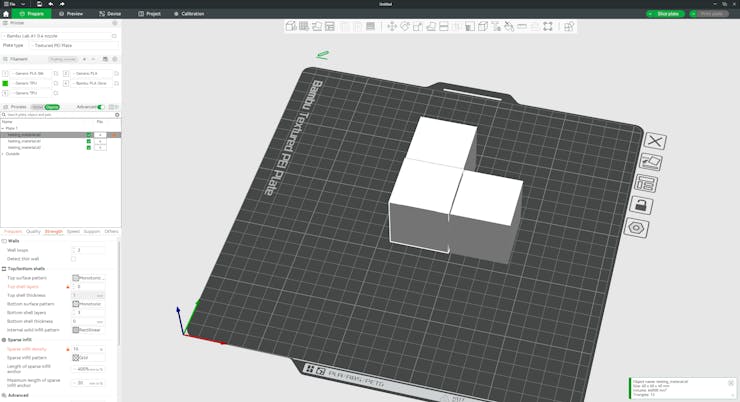This screenshot has height=402, width=740.
Task: Click the Home icon in top bar
Action: click(6, 14)
